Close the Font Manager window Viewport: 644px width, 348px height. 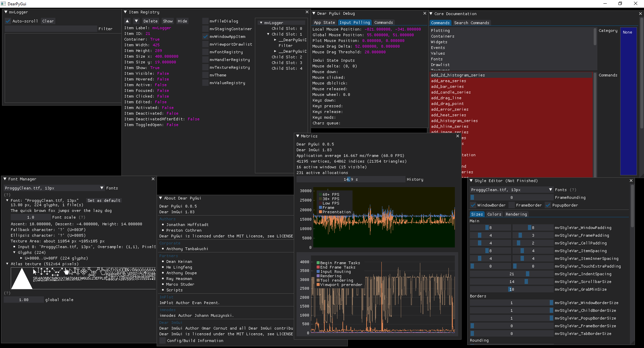coord(153,179)
